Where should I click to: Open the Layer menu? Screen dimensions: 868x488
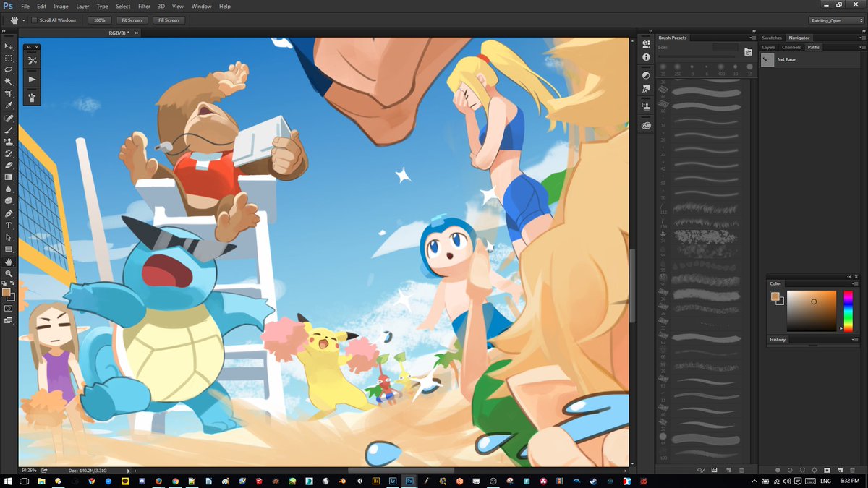(x=83, y=6)
